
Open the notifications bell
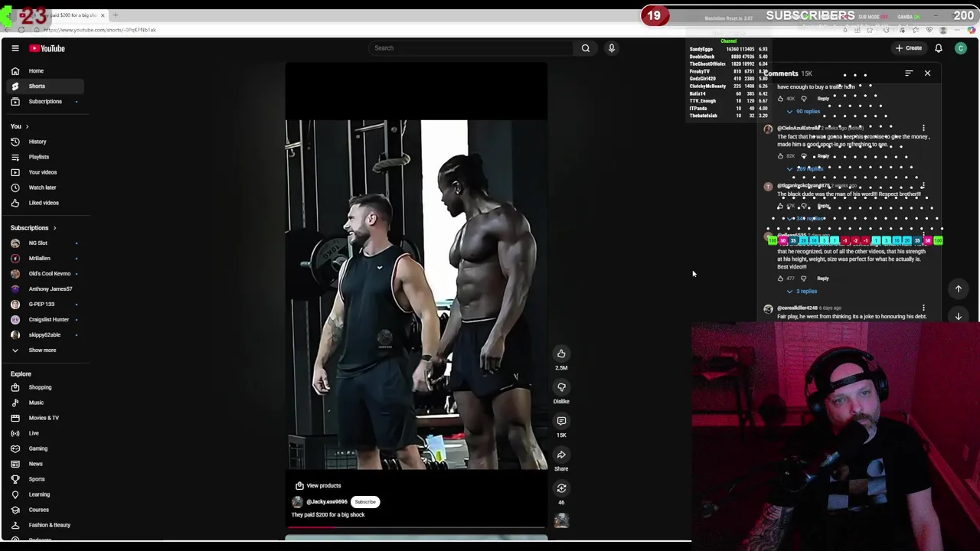(x=939, y=48)
